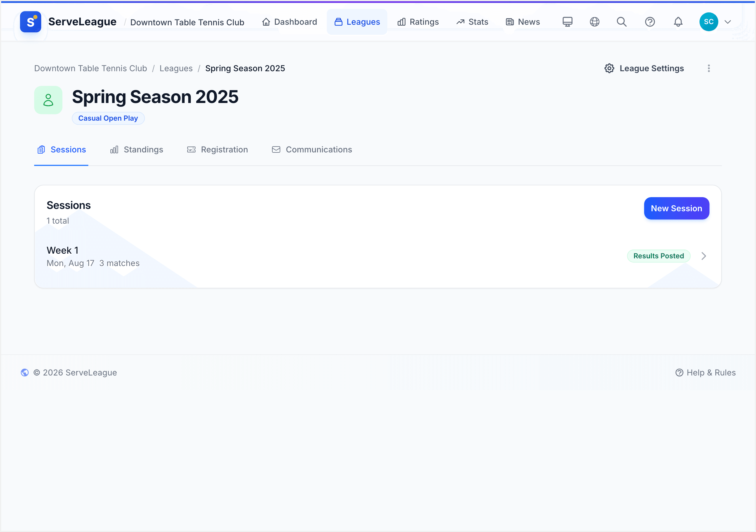Select the Week 1 session row
756x532 pixels.
click(378, 256)
